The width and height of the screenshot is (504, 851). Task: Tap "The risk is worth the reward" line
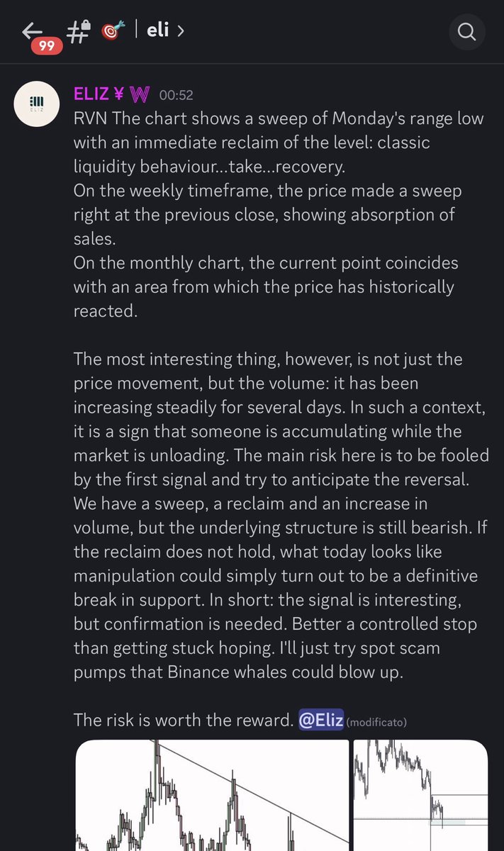click(x=183, y=721)
